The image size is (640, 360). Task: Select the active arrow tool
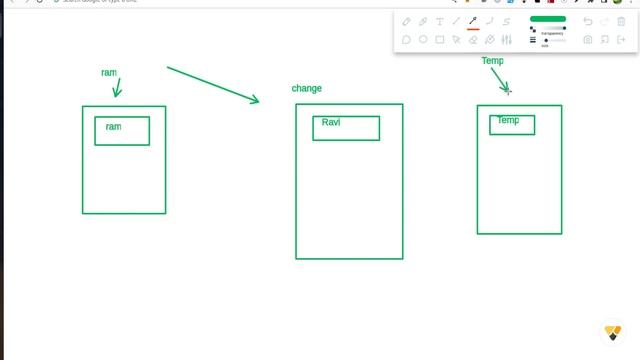point(473,21)
